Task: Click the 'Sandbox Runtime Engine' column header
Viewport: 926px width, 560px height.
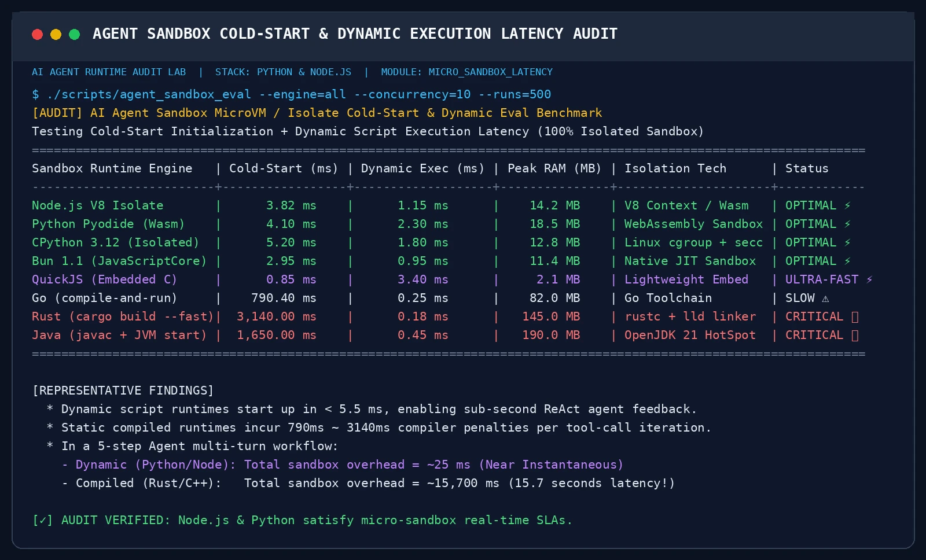Action: click(112, 168)
